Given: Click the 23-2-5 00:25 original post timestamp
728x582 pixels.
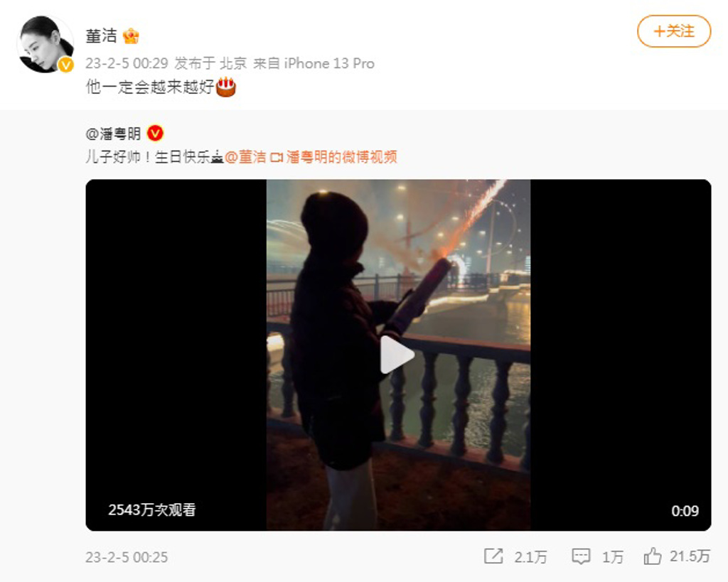Looking at the screenshot, I should tap(127, 557).
